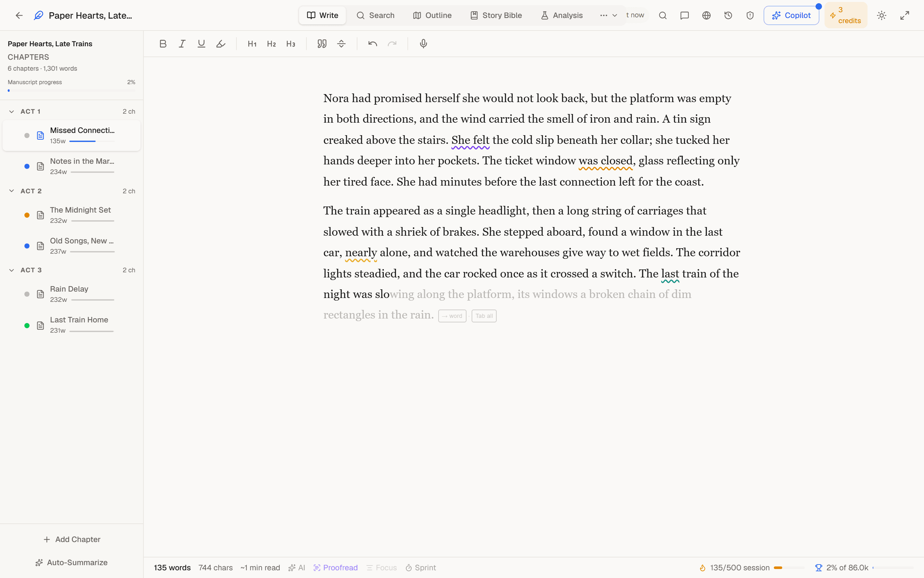The height and width of the screenshot is (578, 924).
Task: Apply Heading 1 style
Action: pyautogui.click(x=252, y=44)
